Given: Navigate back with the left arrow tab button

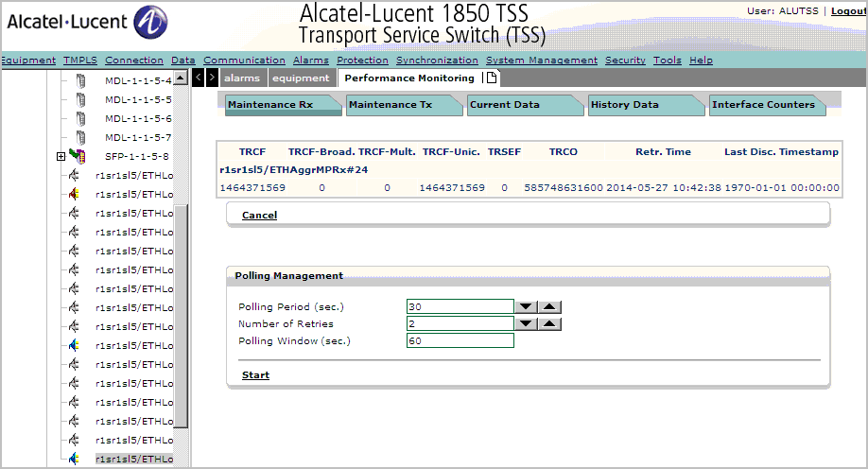Looking at the screenshot, I should click(199, 78).
